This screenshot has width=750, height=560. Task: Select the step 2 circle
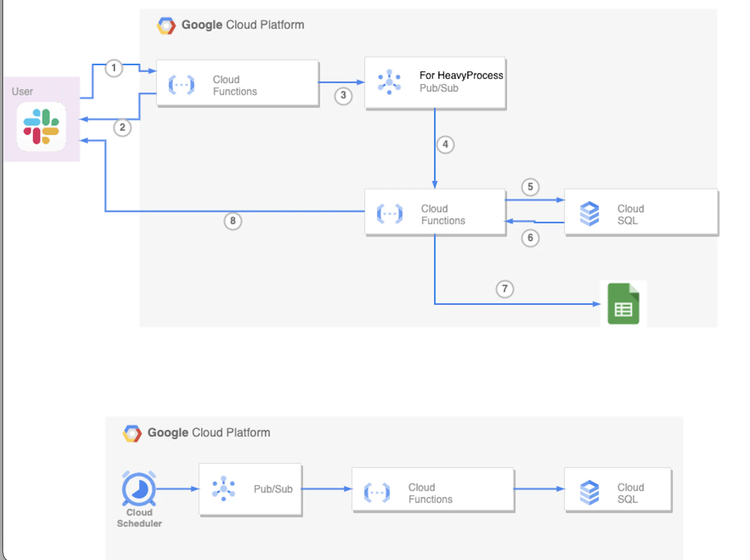(x=122, y=127)
